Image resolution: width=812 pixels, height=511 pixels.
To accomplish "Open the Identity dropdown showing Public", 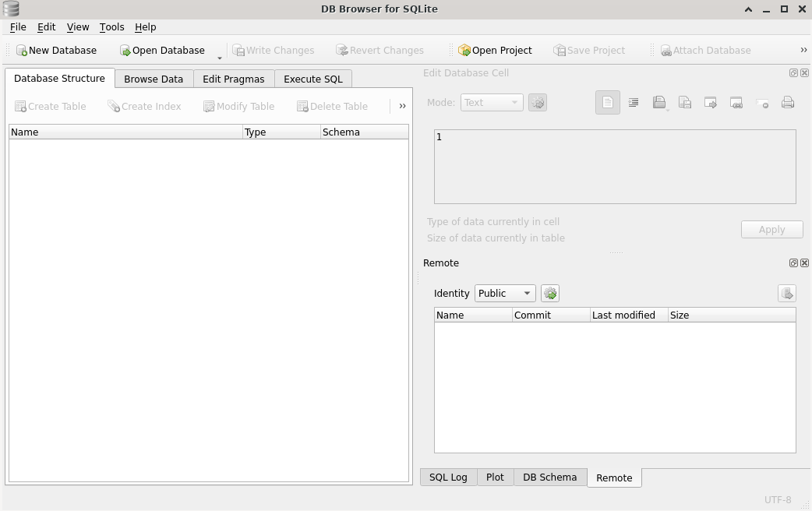I will coord(505,294).
